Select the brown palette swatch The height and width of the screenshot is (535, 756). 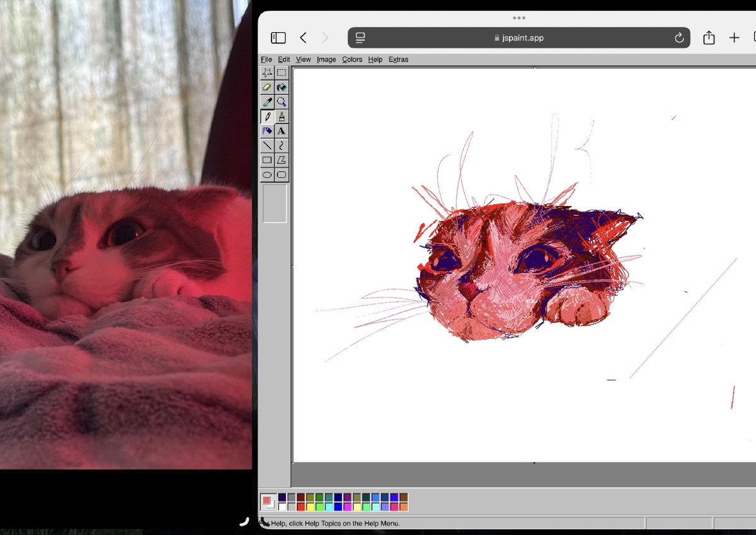pos(404,497)
